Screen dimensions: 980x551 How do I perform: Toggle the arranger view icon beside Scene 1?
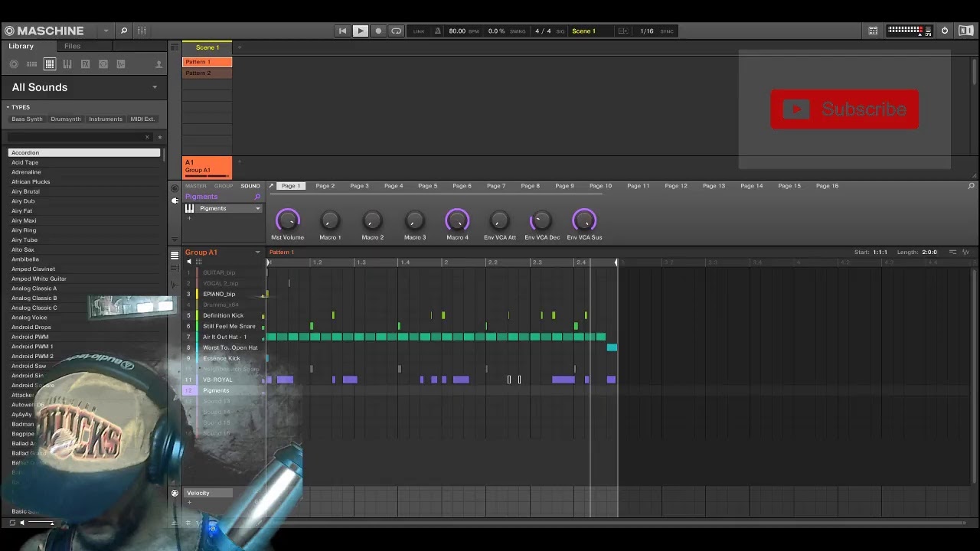pos(175,47)
